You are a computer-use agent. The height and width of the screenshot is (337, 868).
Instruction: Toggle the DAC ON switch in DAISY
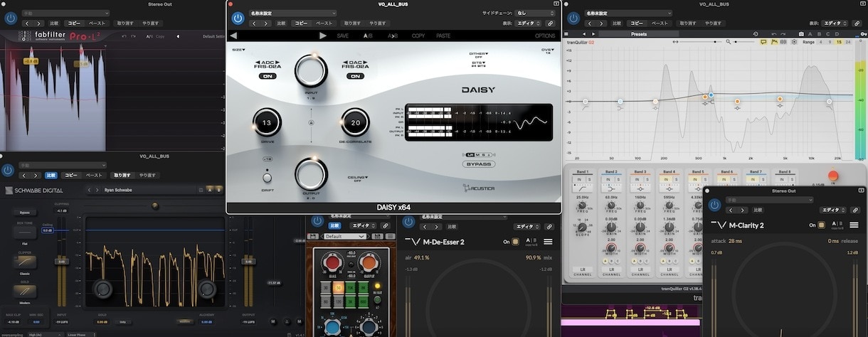click(x=355, y=76)
